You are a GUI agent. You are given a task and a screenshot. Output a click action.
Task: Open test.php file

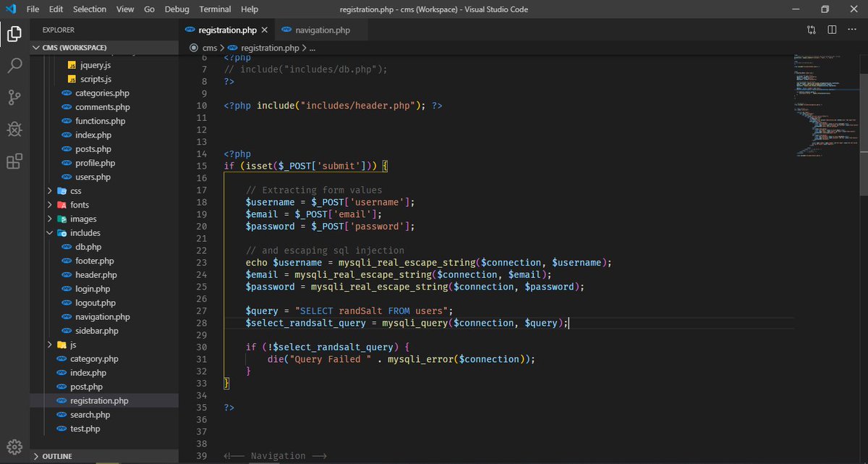click(85, 429)
